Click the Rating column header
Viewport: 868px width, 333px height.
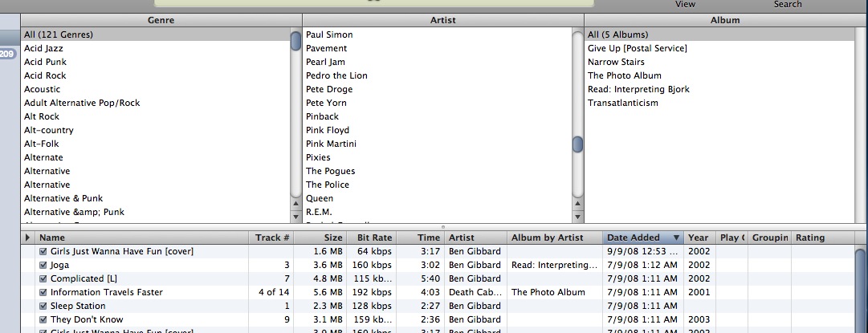(x=822, y=238)
